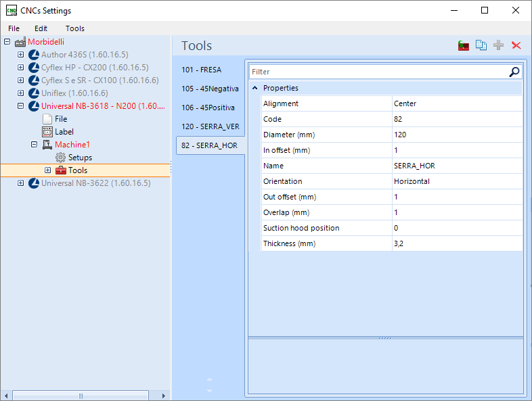This screenshot has height=401, width=532.
Task: Click the red Tools toolbox tree icon
Action: [x=61, y=170]
